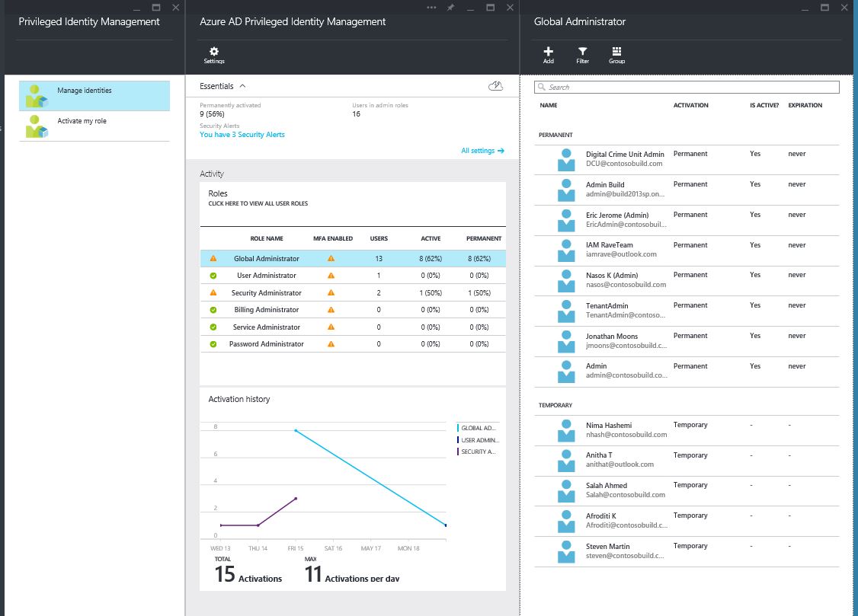The image size is (858, 616).
Task: Click USER ADMIN legend entry in chart
Action: click(479, 440)
